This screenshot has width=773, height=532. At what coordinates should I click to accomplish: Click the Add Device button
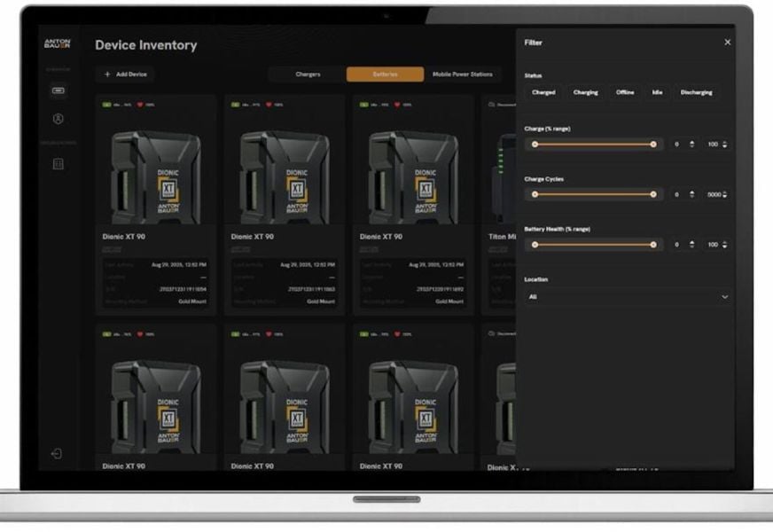pos(126,74)
